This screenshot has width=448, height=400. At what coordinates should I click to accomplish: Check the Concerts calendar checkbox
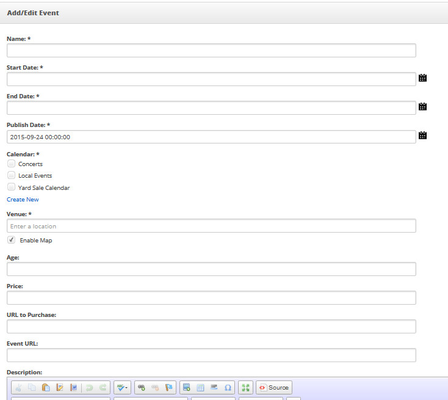click(x=11, y=163)
